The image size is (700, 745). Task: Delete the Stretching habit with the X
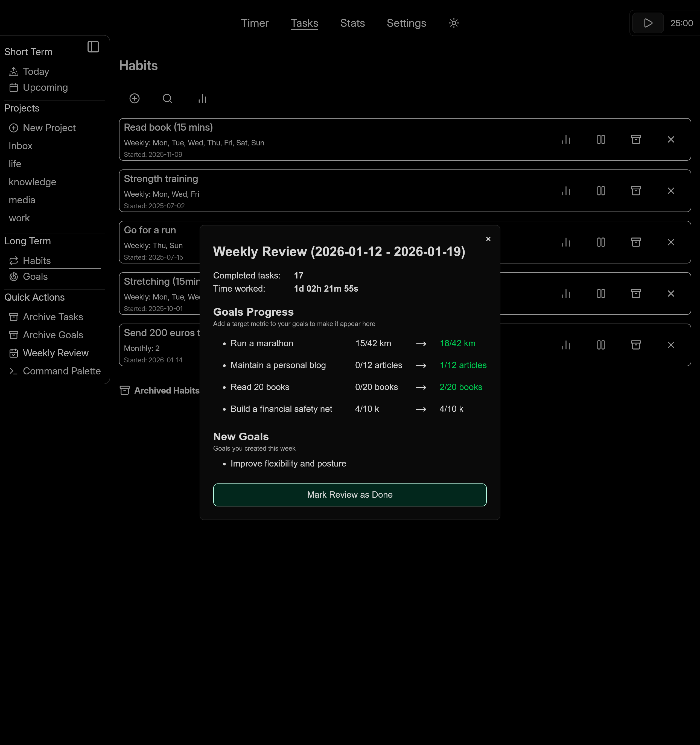pos(671,294)
